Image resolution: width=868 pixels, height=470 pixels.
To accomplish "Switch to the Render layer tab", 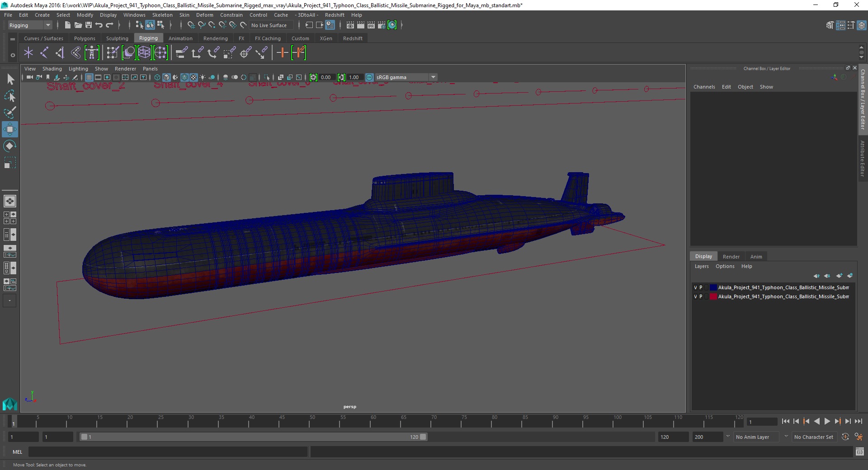I will point(731,257).
